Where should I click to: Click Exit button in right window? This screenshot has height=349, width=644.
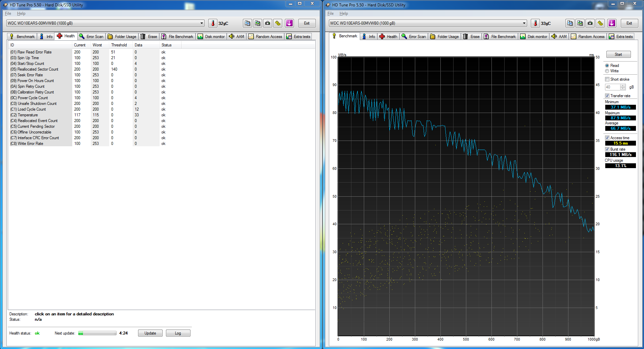[629, 23]
